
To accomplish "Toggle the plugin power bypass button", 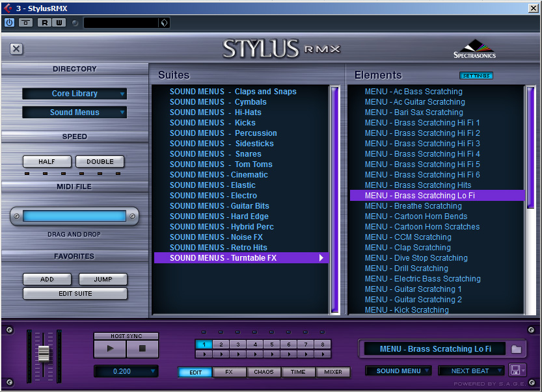I will [x=9, y=23].
